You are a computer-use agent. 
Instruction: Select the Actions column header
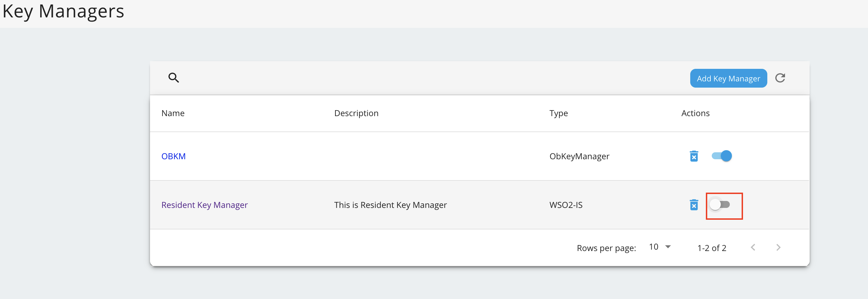coord(695,113)
